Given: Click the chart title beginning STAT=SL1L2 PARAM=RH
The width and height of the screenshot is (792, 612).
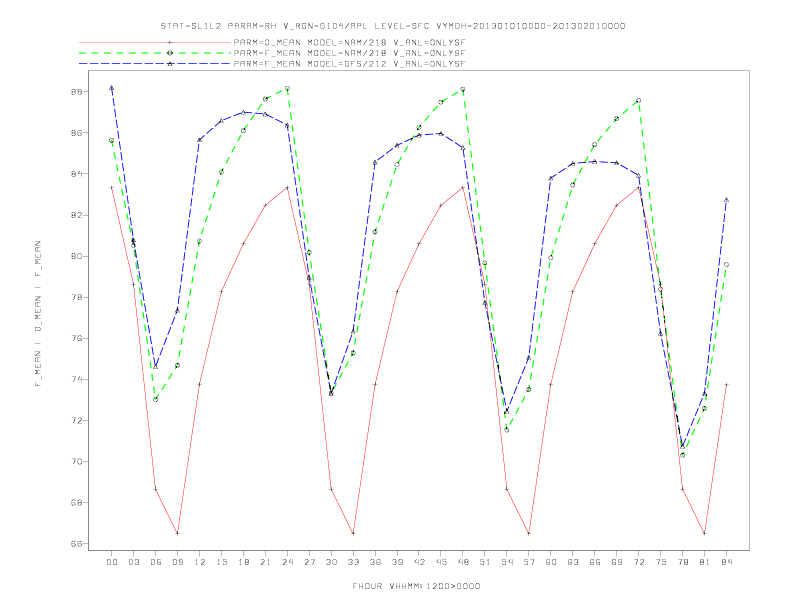Looking at the screenshot, I should click(392, 26).
